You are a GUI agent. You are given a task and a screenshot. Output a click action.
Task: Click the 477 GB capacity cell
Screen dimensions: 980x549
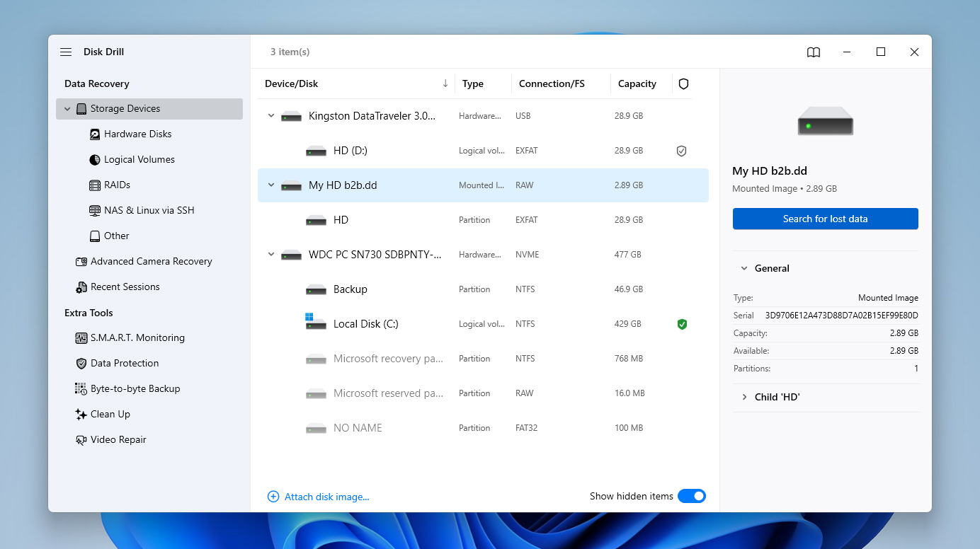tap(628, 255)
